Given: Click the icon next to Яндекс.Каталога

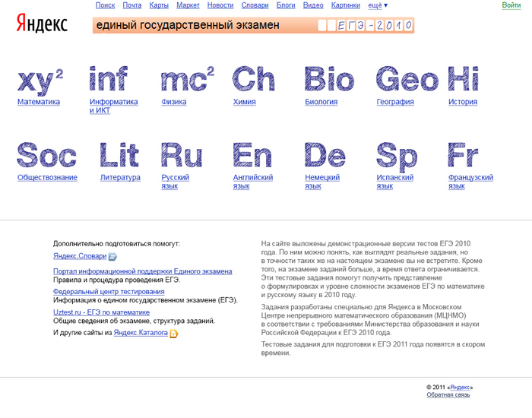Looking at the screenshot, I should pos(174,334).
